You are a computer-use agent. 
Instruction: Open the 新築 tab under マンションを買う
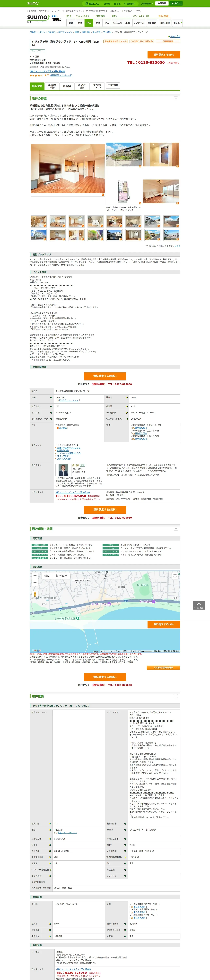pyautogui.click(x=80, y=23)
